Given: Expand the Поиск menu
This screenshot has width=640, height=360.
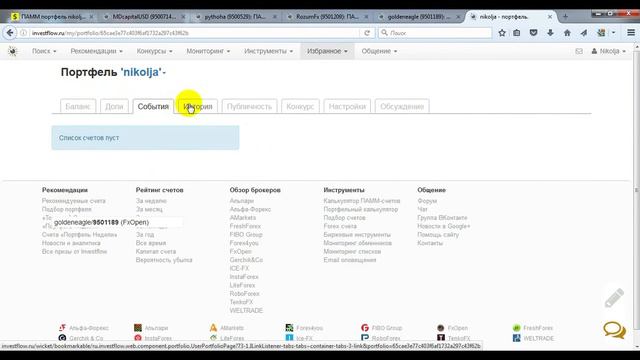Looking at the screenshot, I should pos(44,51).
